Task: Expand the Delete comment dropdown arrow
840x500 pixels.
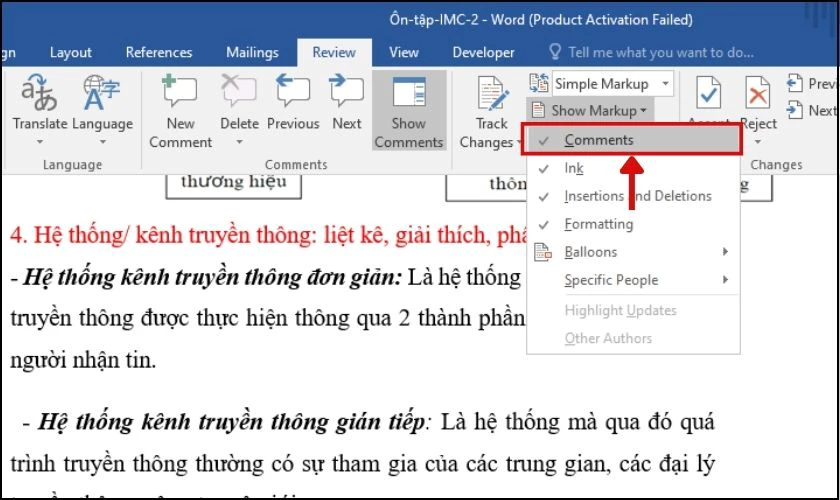Action: tap(239, 142)
